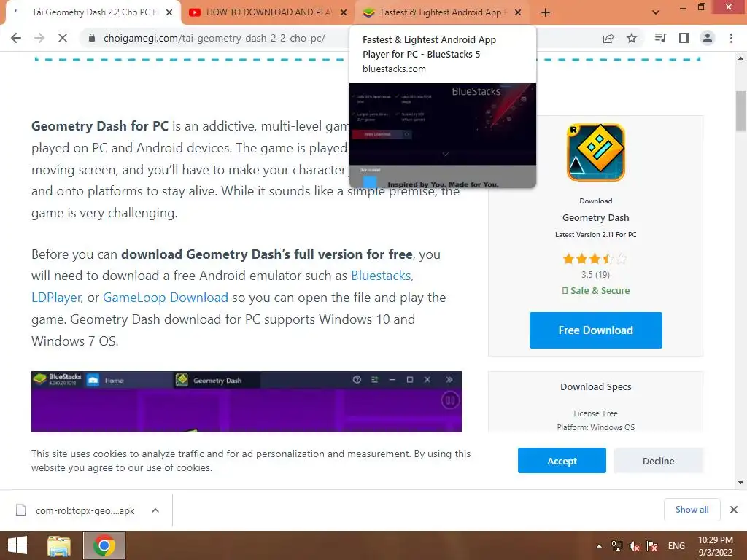Decline the cookie notice

658,461
